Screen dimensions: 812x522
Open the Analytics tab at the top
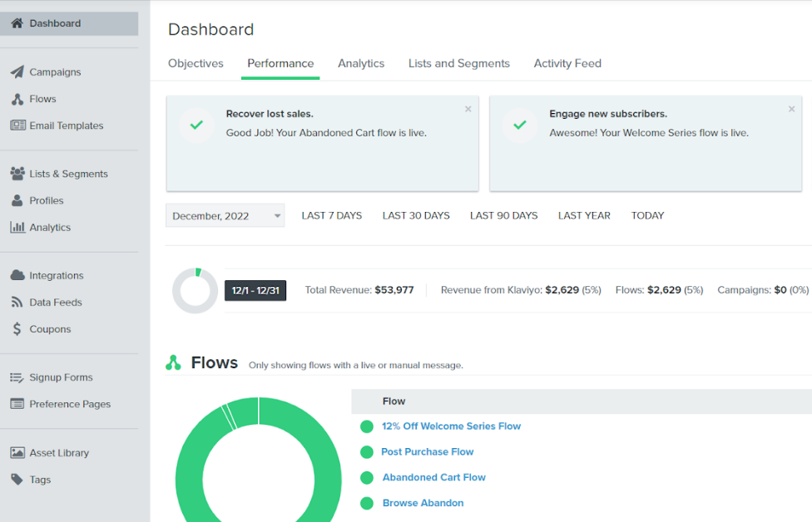361,63
